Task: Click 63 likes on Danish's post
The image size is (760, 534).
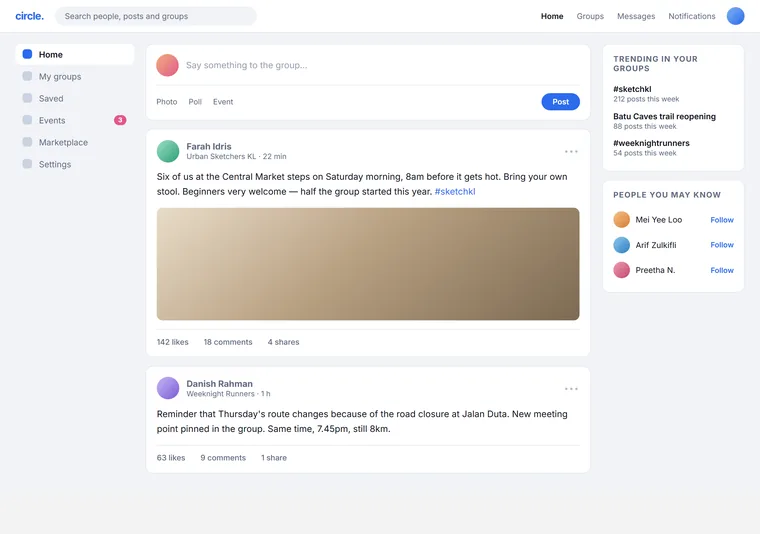Action: pyautogui.click(x=171, y=457)
